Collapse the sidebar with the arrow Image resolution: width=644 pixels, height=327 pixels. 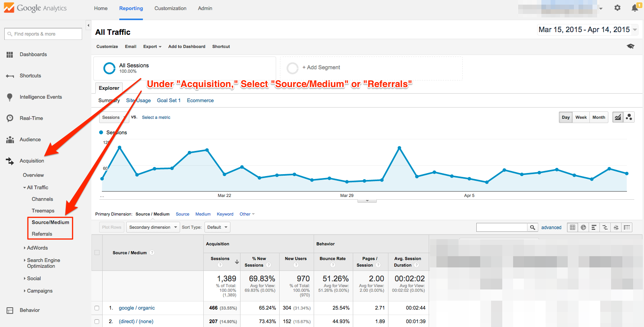coord(88,26)
